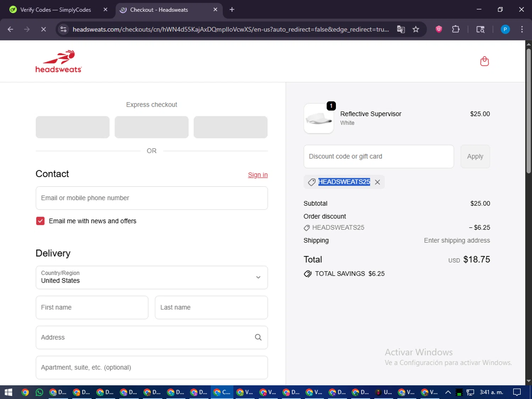
Task: Open the translate page icon
Action: [401, 29]
